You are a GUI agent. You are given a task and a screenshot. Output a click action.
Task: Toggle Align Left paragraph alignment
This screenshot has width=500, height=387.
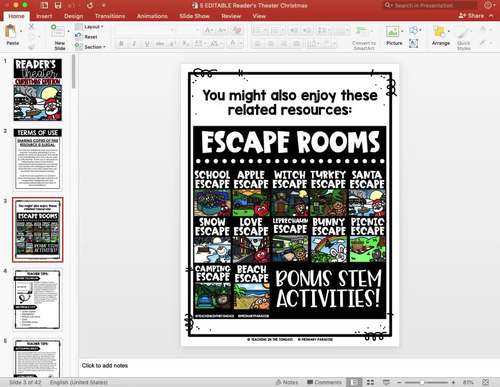pyautogui.click(x=258, y=44)
